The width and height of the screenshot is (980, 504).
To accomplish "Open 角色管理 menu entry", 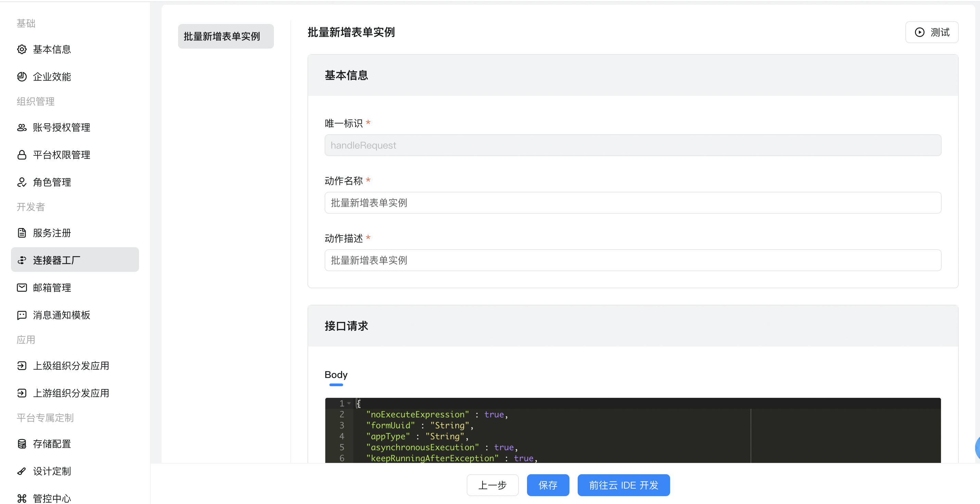I will coord(75,182).
